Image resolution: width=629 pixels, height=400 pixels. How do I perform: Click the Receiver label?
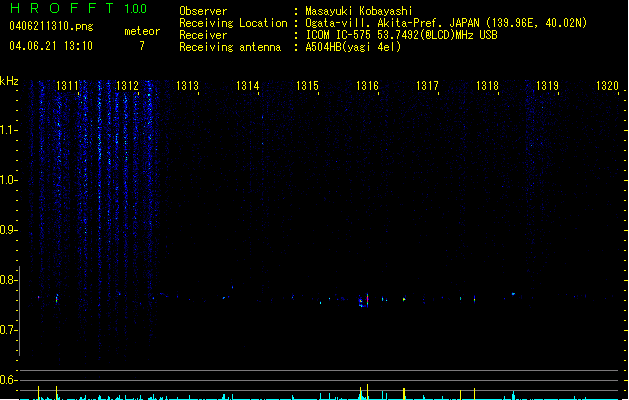(203, 35)
